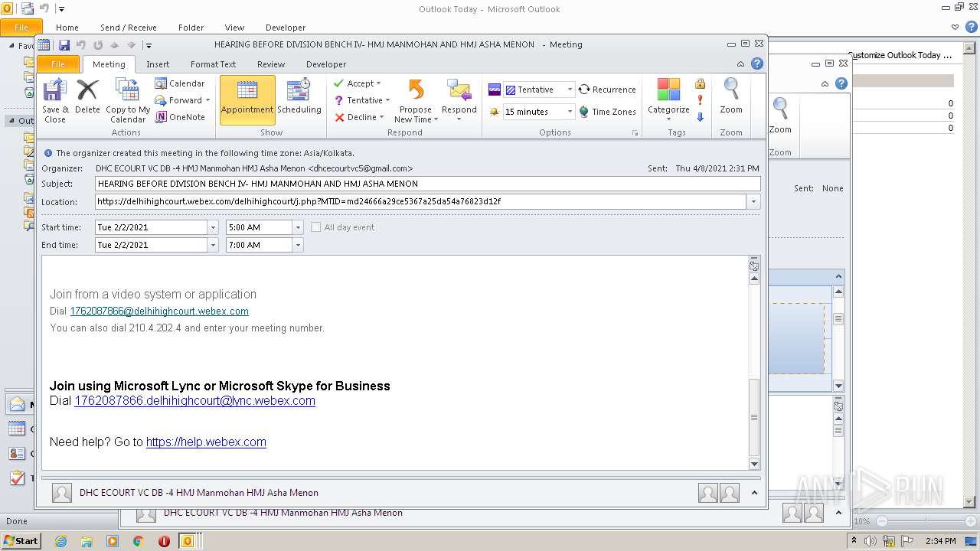The height and width of the screenshot is (551, 980).
Task: Accept the meeting request
Action: [x=357, y=83]
